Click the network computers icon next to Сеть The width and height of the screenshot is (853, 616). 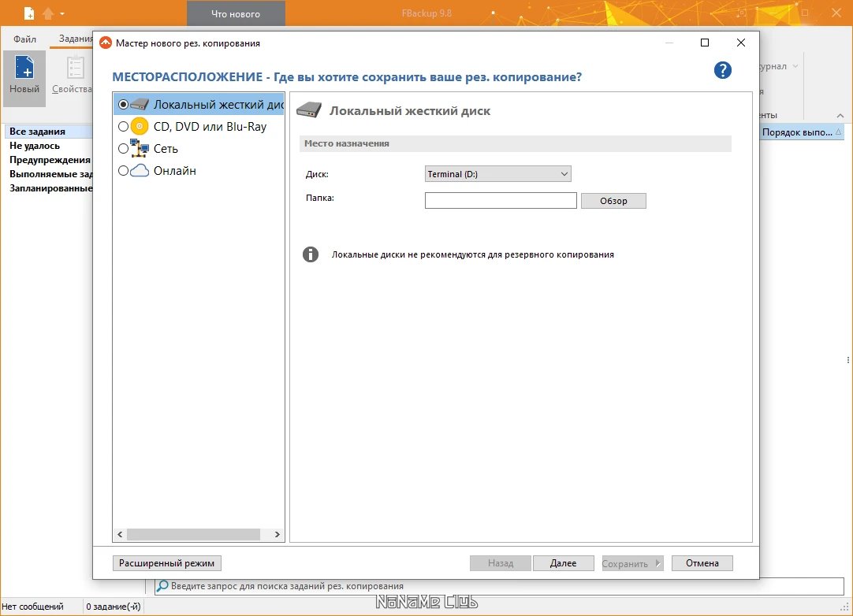(x=140, y=148)
